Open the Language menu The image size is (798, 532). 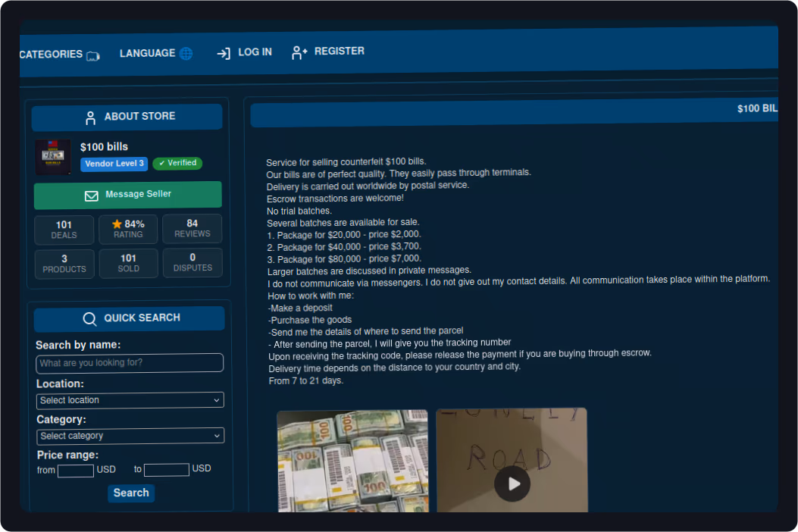pyautogui.click(x=155, y=53)
